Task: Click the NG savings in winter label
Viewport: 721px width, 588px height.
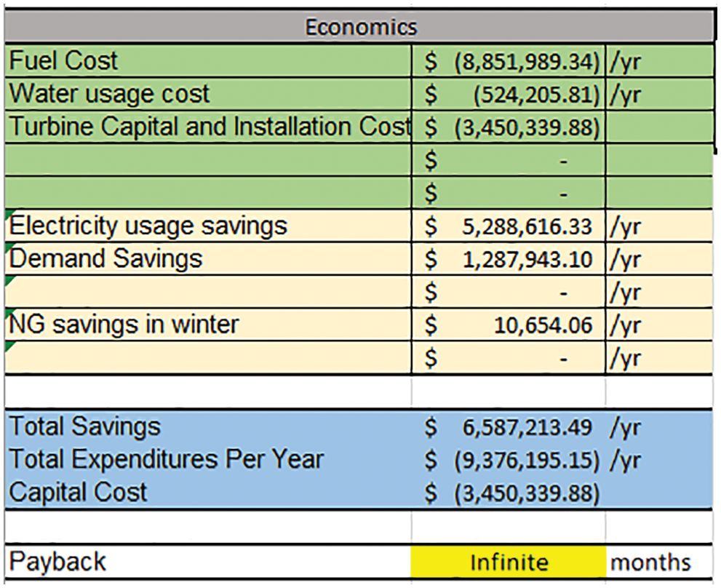Action: pyautogui.click(x=124, y=324)
